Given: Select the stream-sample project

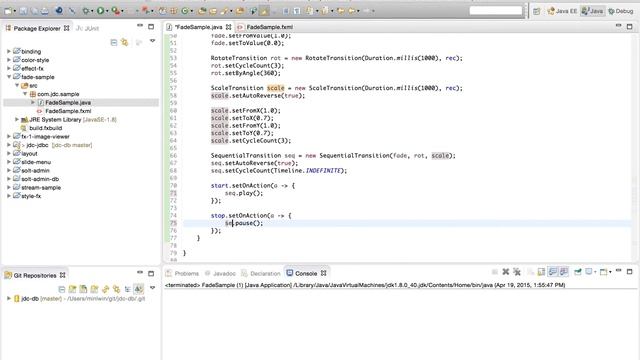Looking at the screenshot, I should tap(41, 187).
